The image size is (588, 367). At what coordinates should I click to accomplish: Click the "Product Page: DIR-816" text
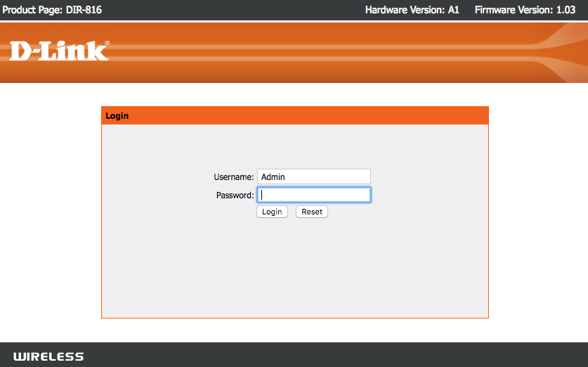pos(52,10)
